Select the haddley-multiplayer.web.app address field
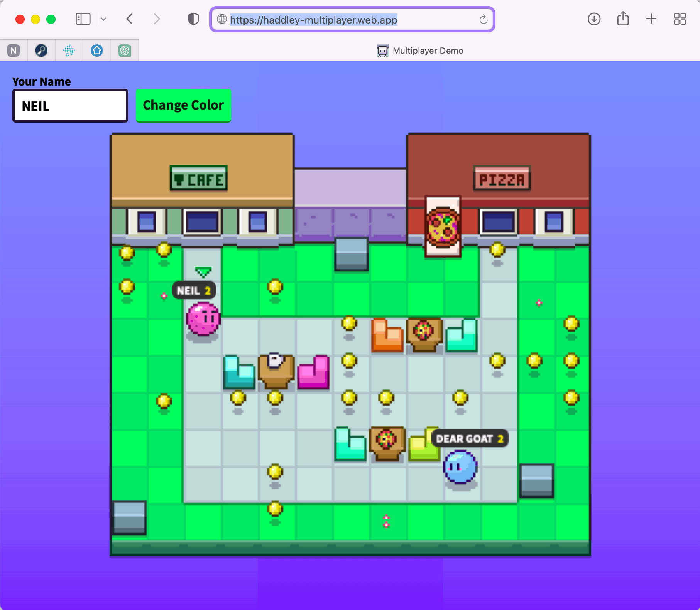Viewport: 700px width, 610px height. [352, 19]
